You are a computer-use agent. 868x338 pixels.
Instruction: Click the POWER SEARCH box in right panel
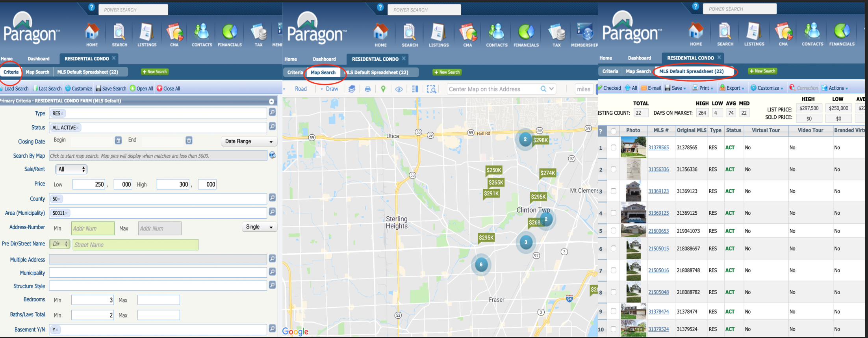tap(740, 9)
